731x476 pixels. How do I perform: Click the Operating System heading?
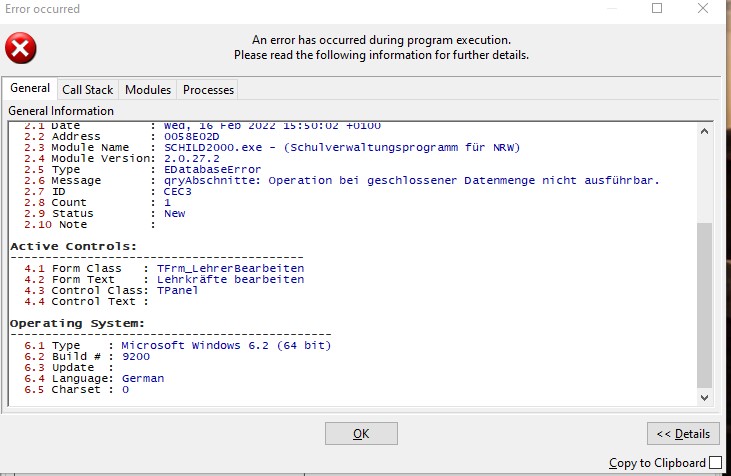pos(77,323)
